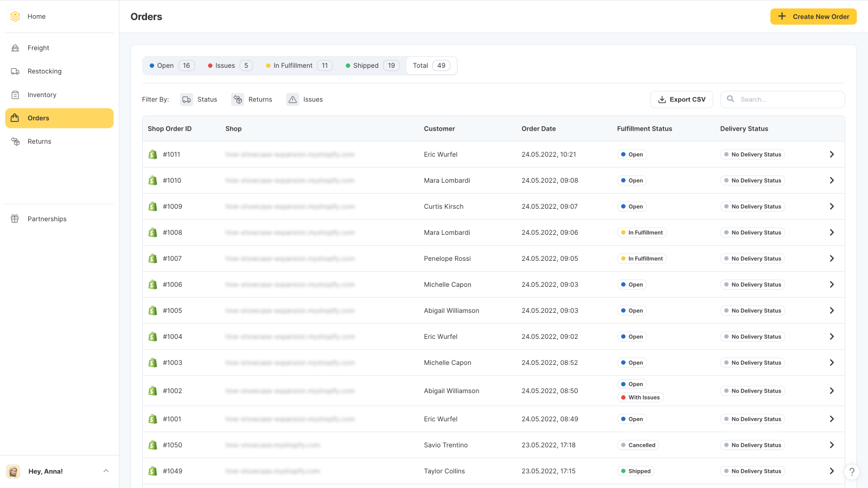This screenshot has height=488, width=868.
Task: Click the Shopify icon next to order #1011
Action: pyautogui.click(x=152, y=154)
